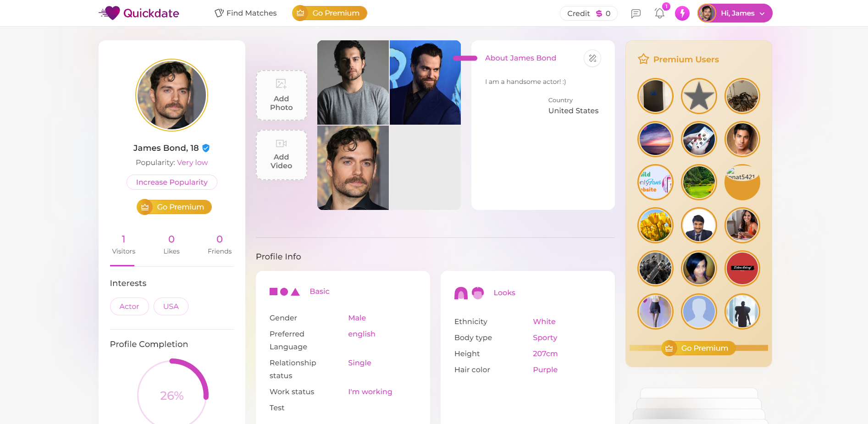868x424 pixels.
Task: Open the premium user with football player avatar
Action: click(x=742, y=311)
